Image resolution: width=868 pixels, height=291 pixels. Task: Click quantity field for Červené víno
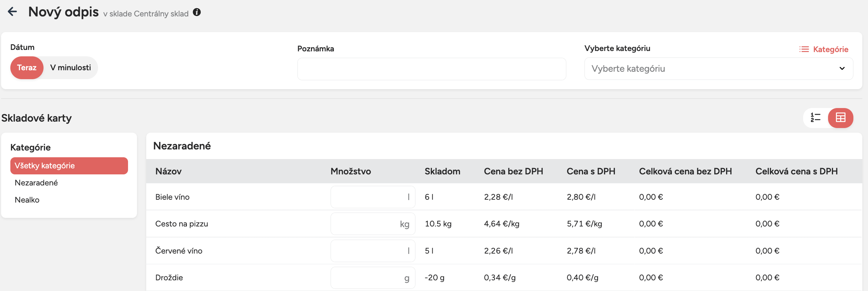pyautogui.click(x=369, y=251)
